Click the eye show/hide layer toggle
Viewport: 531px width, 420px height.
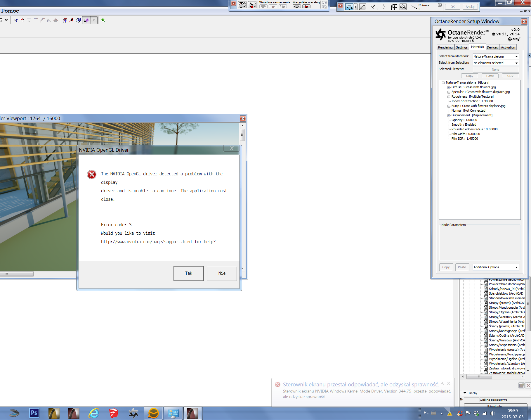coord(242,5)
